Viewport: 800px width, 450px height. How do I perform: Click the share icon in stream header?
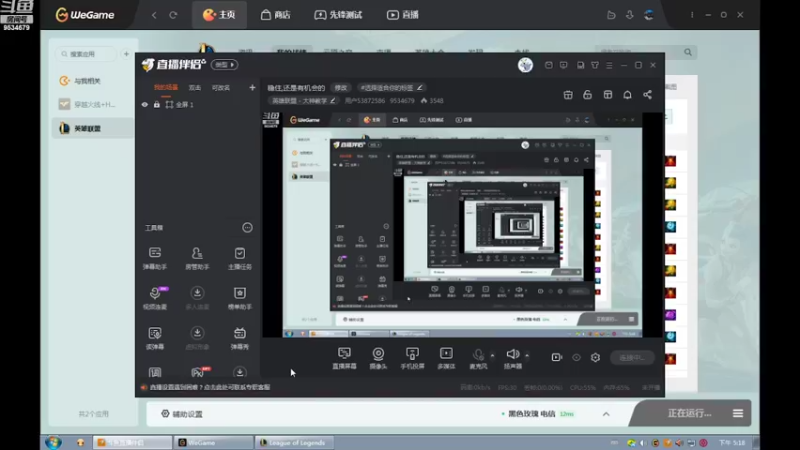point(647,95)
